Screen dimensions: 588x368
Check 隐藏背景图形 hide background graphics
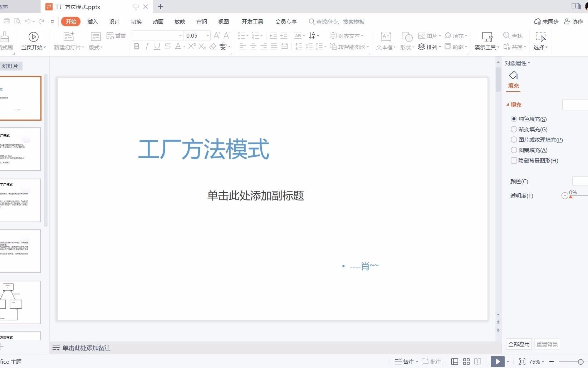pyautogui.click(x=514, y=160)
